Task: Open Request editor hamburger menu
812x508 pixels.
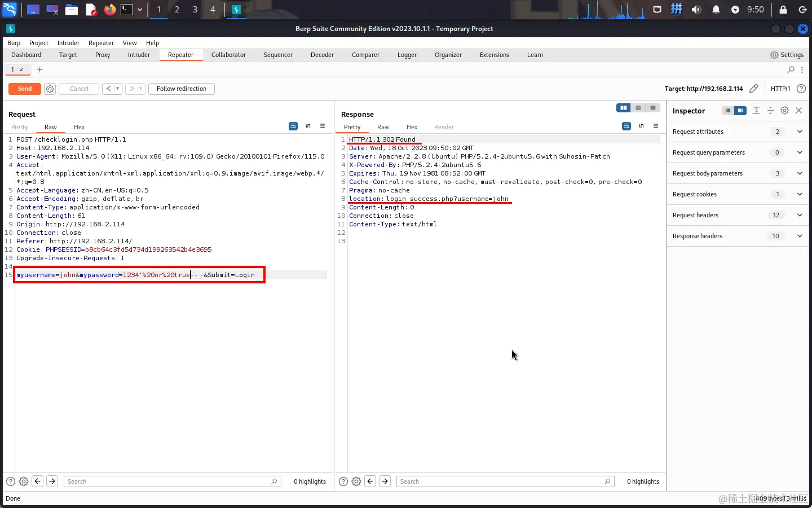Action: pyautogui.click(x=323, y=126)
